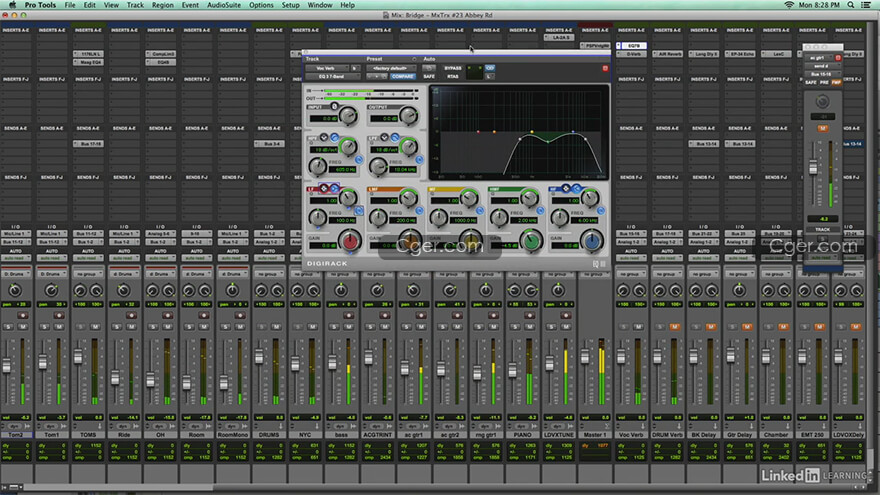Toggle BYPASS in the EQ plugin
Image resolution: width=880 pixels, height=495 pixels.
453,68
